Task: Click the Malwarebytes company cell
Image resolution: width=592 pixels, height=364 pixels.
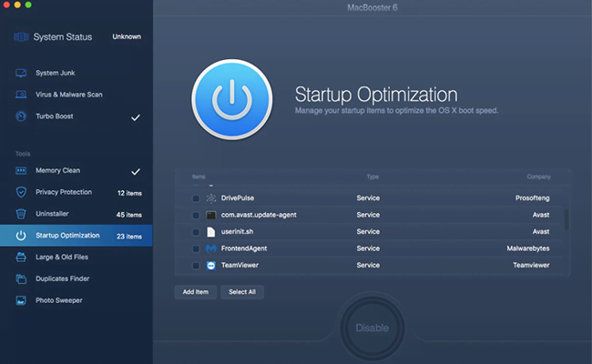Action: click(528, 248)
